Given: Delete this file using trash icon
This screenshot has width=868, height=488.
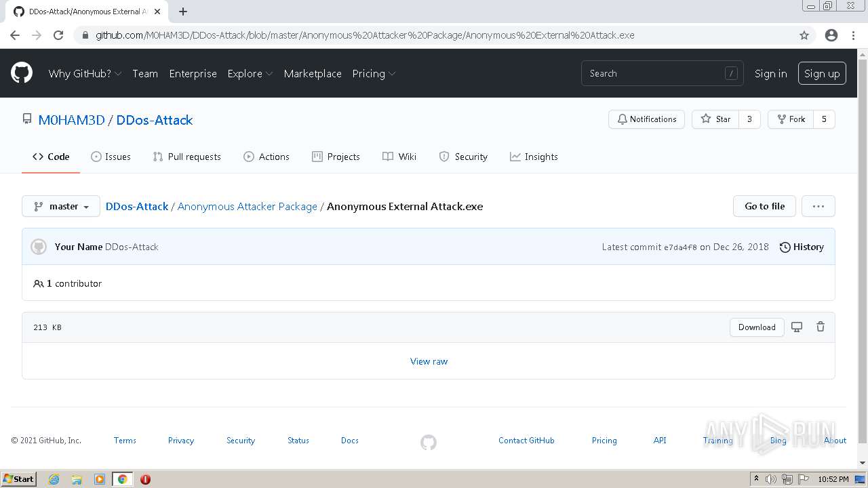Looking at the screenshot, I should coord(821,327).
